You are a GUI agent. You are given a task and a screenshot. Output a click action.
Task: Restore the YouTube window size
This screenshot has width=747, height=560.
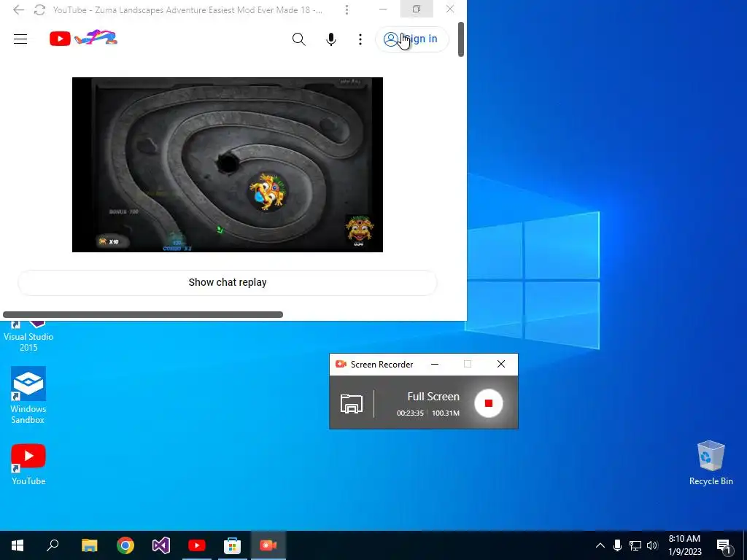[x=417, y=9]
